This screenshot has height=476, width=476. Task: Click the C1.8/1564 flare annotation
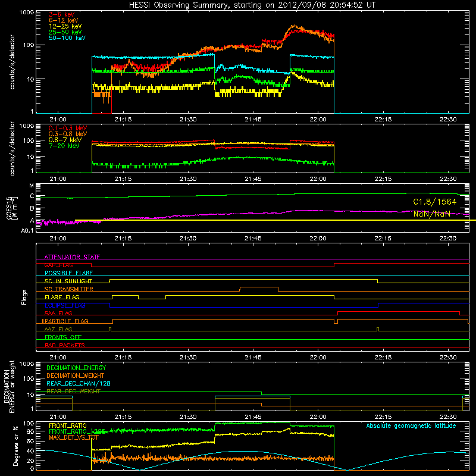435,202
